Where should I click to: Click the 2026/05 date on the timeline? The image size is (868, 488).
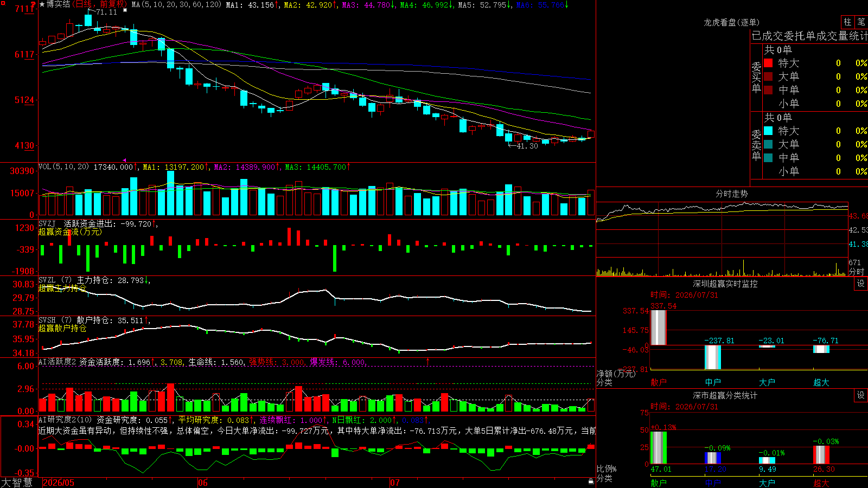click(x=59, y=483)
